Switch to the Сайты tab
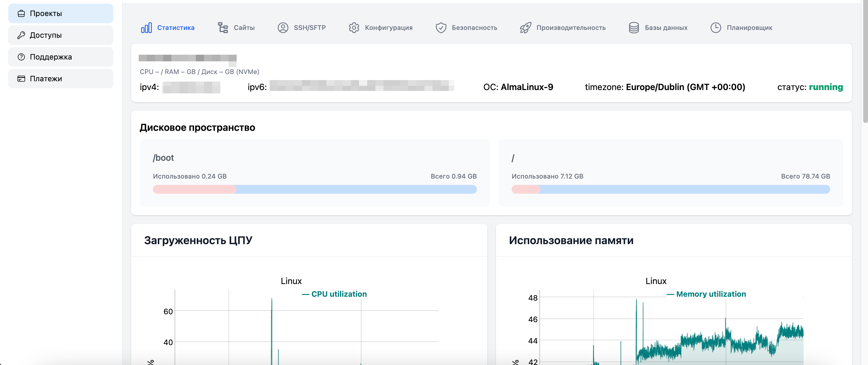This screenshot has height=365, width=868. [236, 27]
